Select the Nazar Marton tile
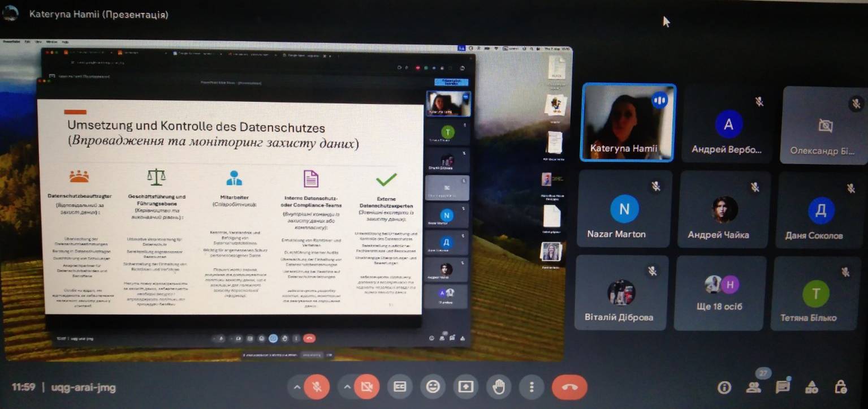 tap(624, 209)
